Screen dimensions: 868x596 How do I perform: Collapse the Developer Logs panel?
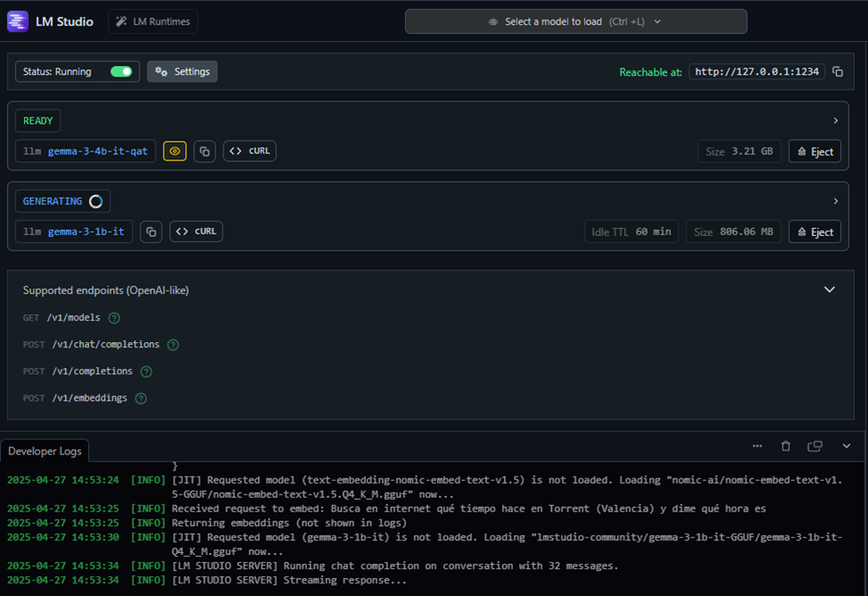coord(846,445)
